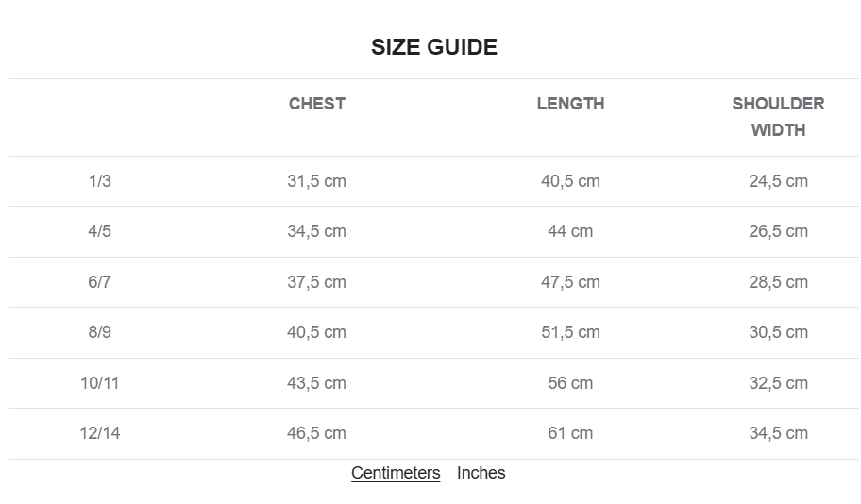Viewport: 861px width, 504px height.
Task: Click the 31,5 cm chest value
Action: click(x=317, y=181)
